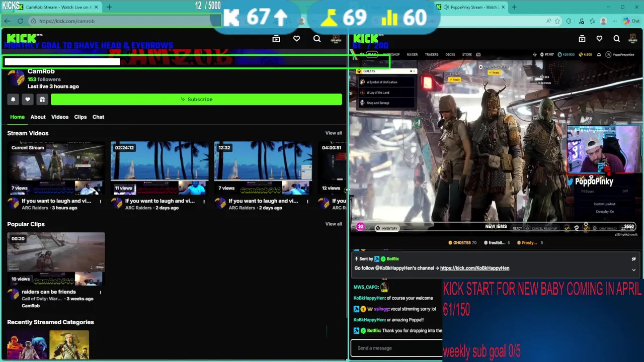Open options for the Current Stream video
This screenshot has height=362, width=644.
pyautogui.click(x=100, y=202)
